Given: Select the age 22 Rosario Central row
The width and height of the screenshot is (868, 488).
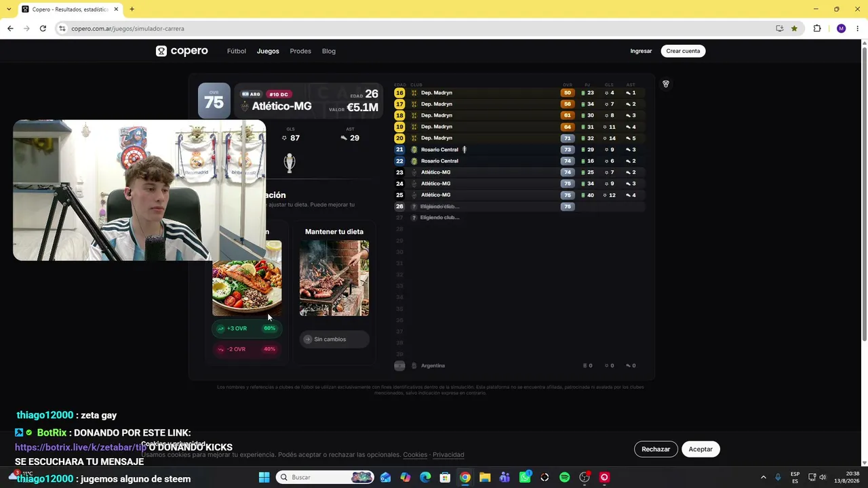Looking at the screenshot, I should point(518,161).
